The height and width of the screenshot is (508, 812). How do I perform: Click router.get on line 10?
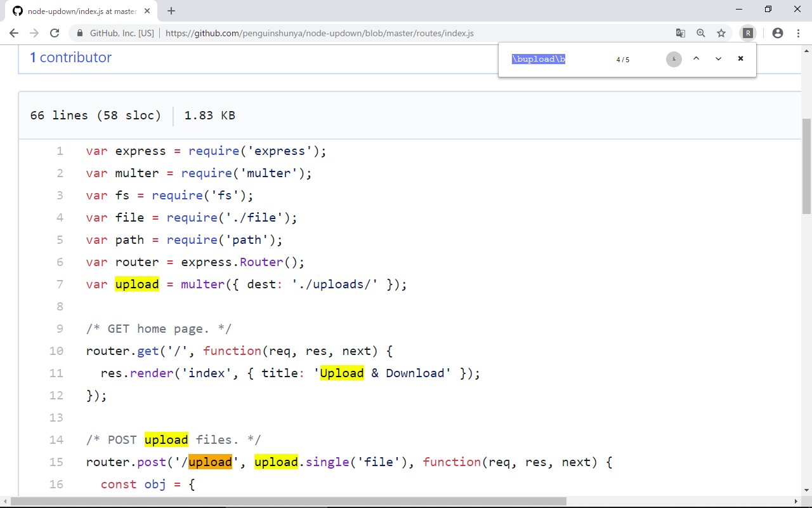click(x=122, y=351)
